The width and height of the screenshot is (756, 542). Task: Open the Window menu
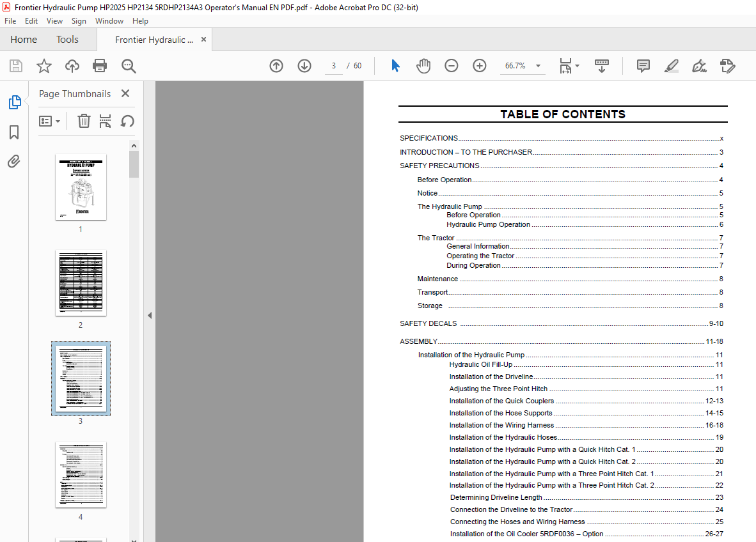pos(109,20)
